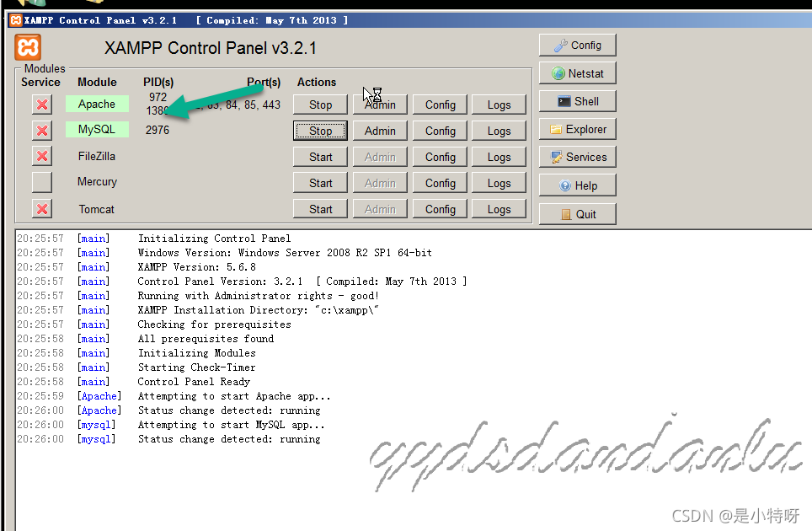The image size is (812, 531).
Task: Click the 'All prerequisites found' log line
Action: 206,339
